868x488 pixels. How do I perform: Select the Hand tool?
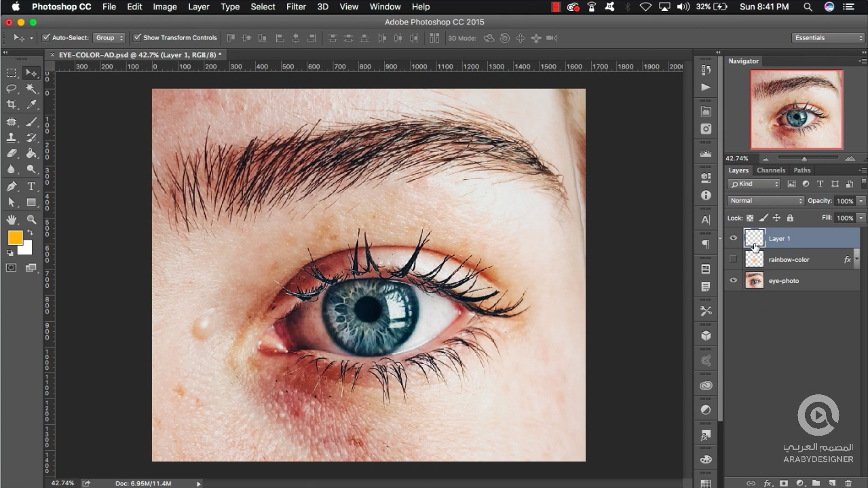pos(12,219)
